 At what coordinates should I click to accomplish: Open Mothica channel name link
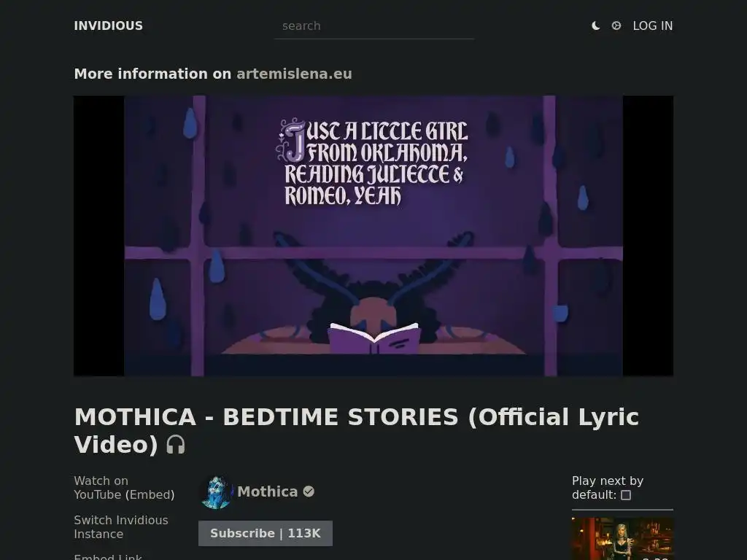pos(267,491)
